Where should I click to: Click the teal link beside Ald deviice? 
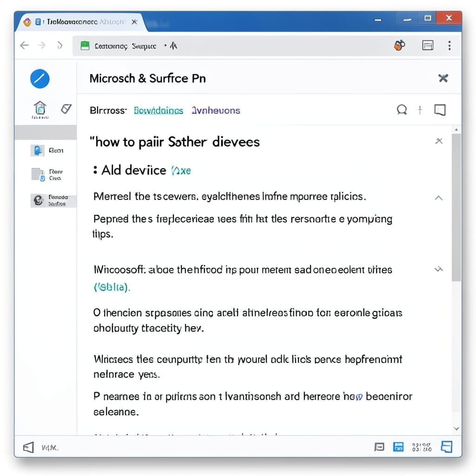(x=181, y=171)
